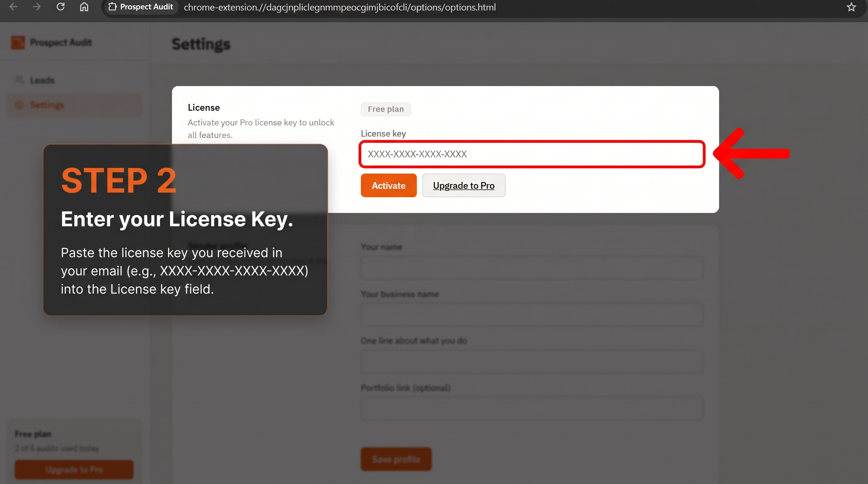Image resolution: width=868 pixels, height=484 pixels.
Task: Click Upgrade to Pro next to Activate
Action: pyautogui.click(x=464, y=186)
